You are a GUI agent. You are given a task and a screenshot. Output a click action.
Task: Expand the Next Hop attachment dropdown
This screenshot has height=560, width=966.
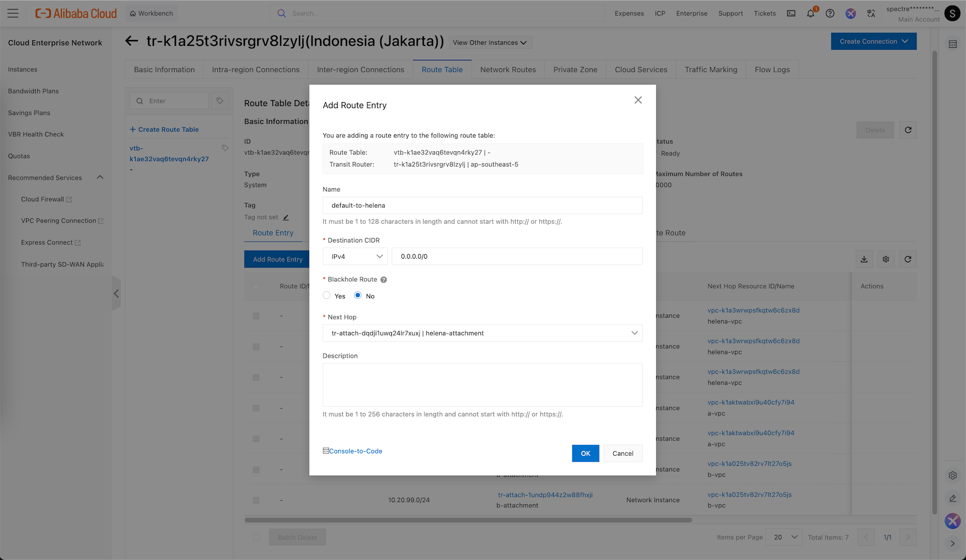[x=482, y=333]
